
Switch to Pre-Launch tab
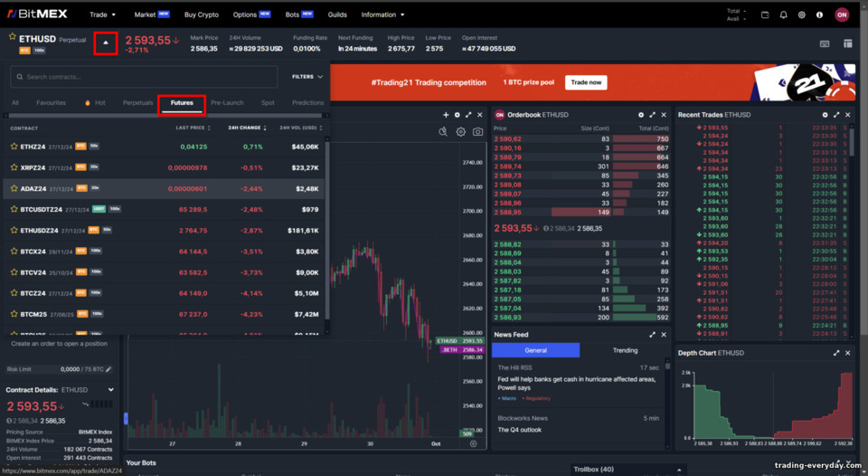[227, 103]
